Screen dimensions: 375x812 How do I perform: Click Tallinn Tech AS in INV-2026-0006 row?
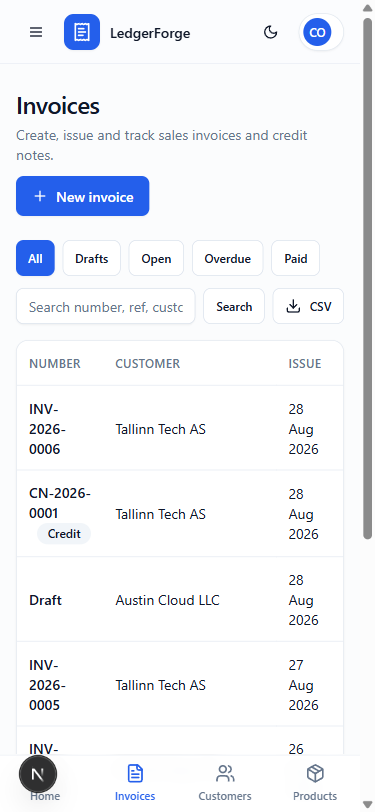[x=161, y=429]
